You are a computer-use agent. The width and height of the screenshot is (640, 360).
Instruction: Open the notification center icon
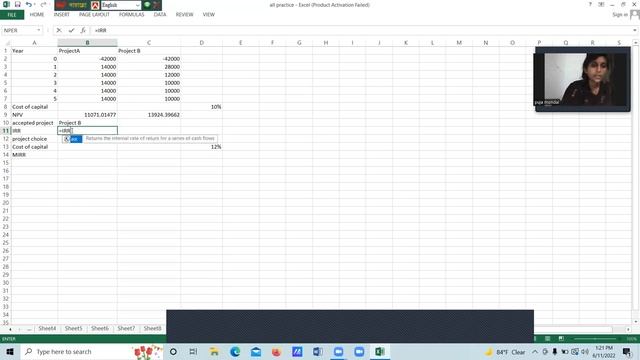click(x=627, y=351)
